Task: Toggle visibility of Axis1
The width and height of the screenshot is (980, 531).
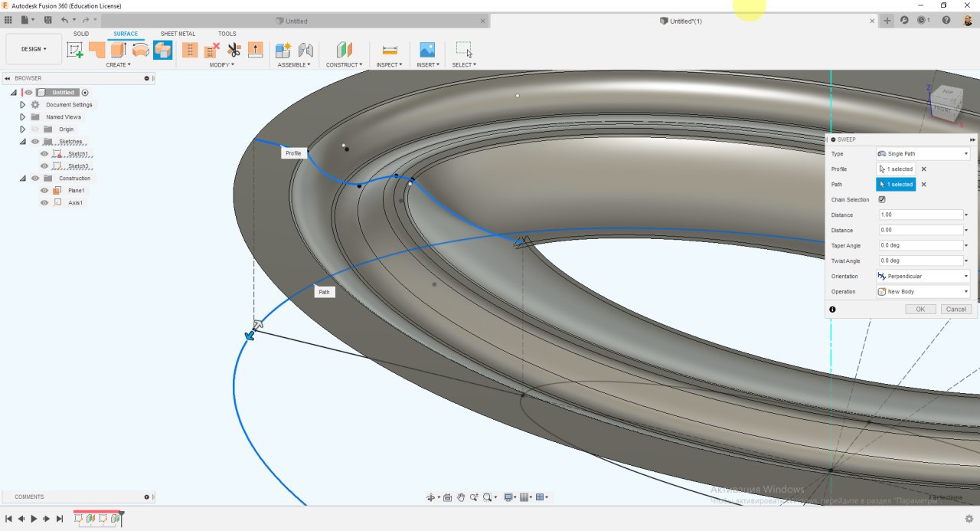Action: [x=44, y=203]
